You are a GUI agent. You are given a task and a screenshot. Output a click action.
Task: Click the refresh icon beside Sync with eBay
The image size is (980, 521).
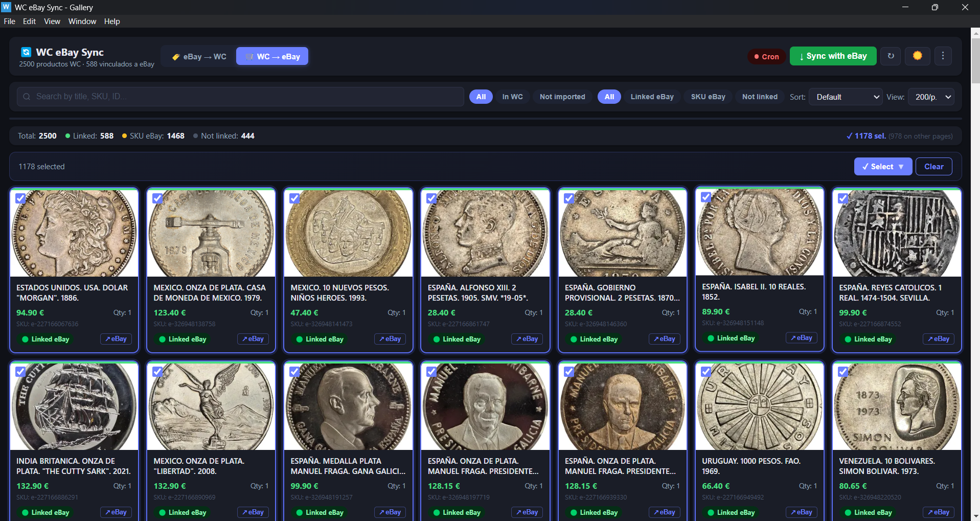[x=891, y=56]
